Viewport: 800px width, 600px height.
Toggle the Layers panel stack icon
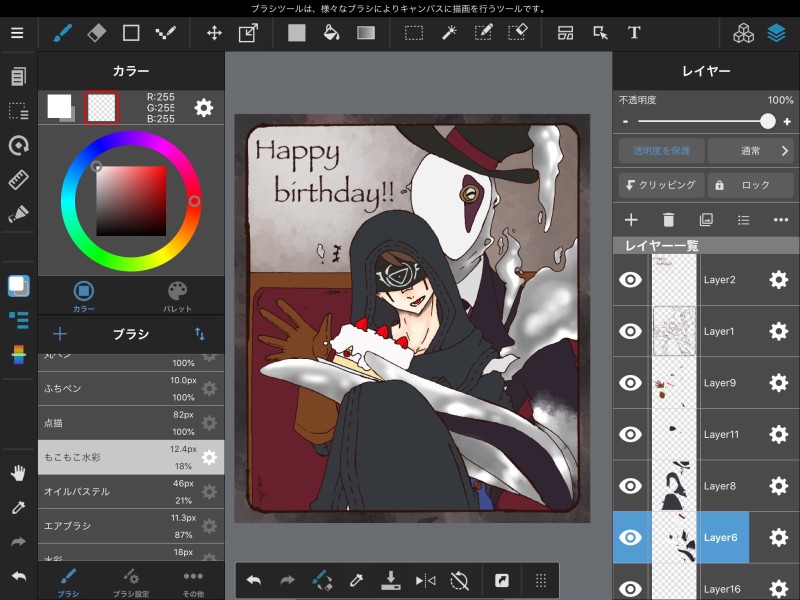[776, 33]
